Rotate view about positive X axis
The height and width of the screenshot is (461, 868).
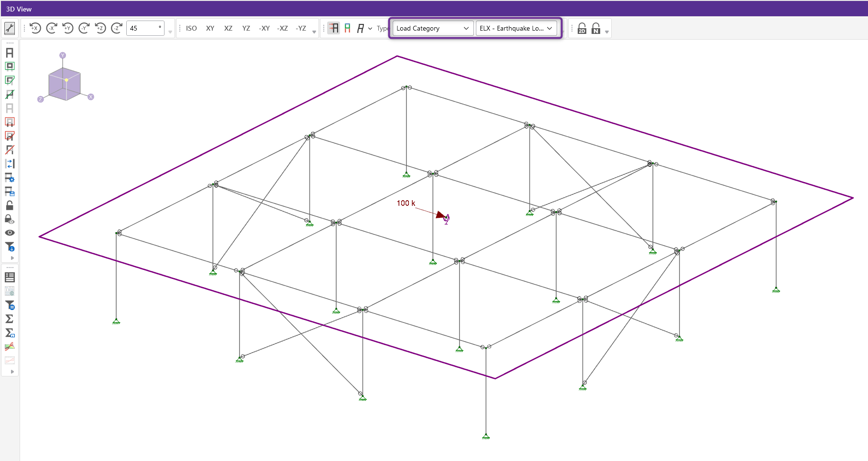pyautogui.click(x=35, y=28)
